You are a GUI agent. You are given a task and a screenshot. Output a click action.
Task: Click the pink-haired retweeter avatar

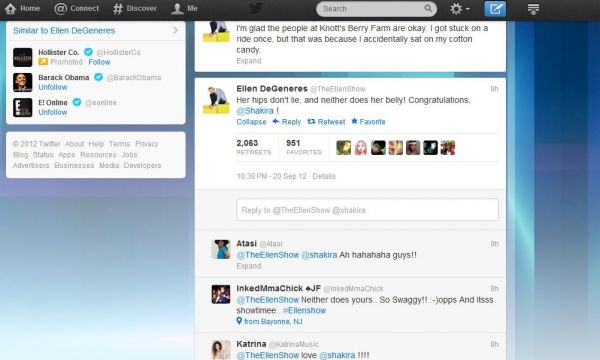tap(361, 148)
